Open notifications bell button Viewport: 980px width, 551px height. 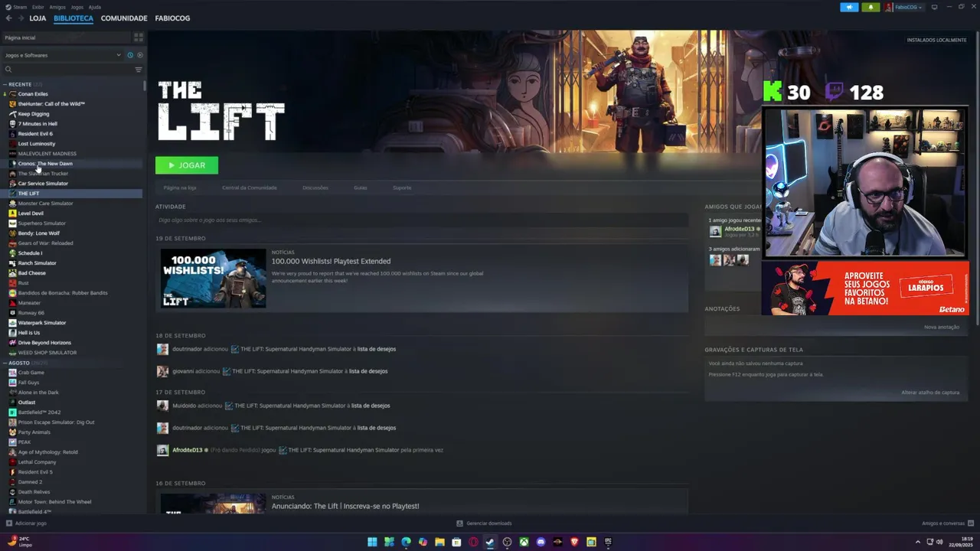[871, 7]
